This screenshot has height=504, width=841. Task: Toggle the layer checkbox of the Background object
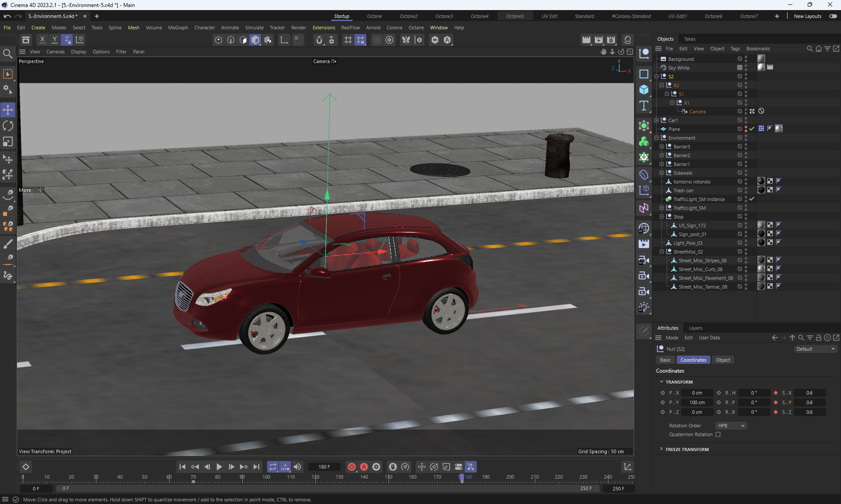(739, 59)
